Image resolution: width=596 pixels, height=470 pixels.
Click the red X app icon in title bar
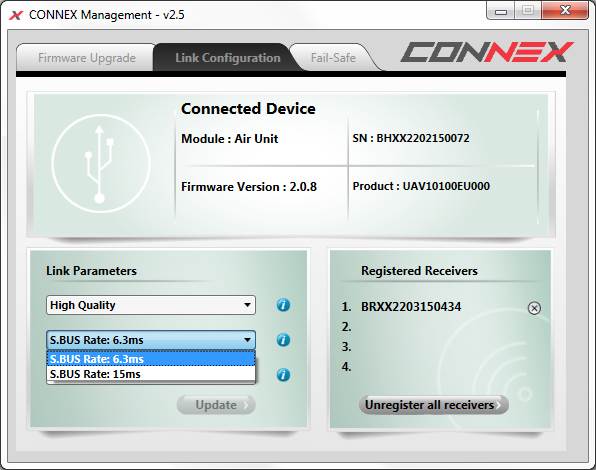click(16, 15)
